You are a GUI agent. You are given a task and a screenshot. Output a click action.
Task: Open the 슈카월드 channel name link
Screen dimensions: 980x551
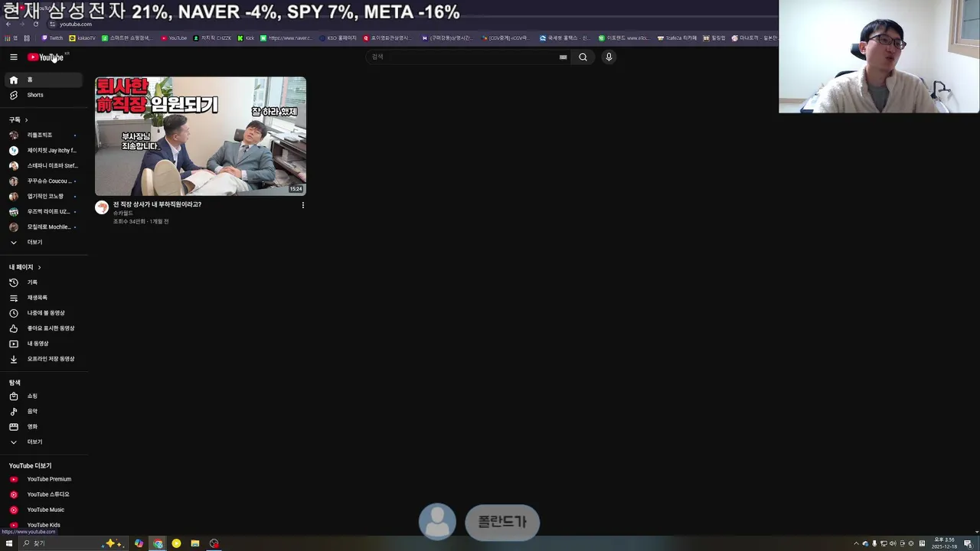point(123,214)
